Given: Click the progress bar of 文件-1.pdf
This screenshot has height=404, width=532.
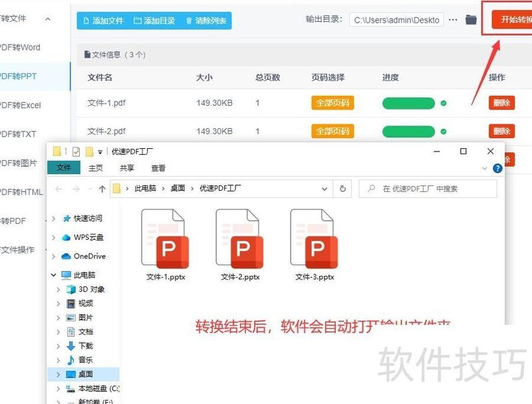Looking at the screenshot, I should [409, 103].
